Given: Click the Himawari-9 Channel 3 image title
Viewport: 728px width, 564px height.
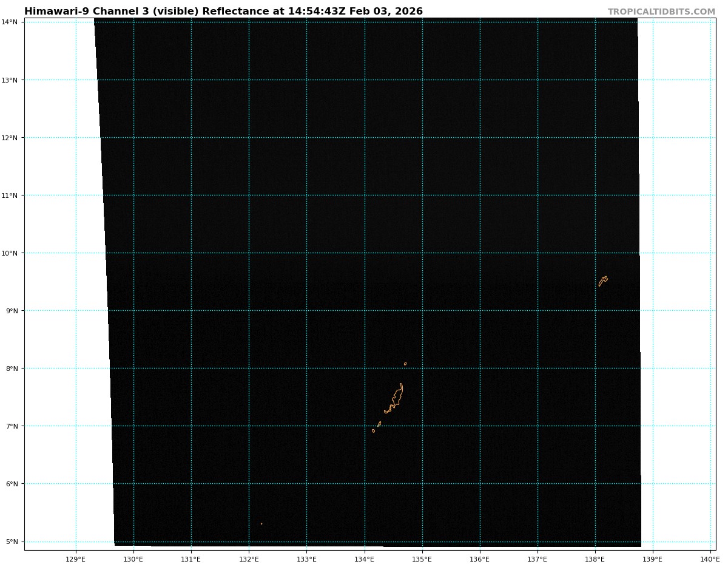Looking at the screenshot, I should pos(223,12).
